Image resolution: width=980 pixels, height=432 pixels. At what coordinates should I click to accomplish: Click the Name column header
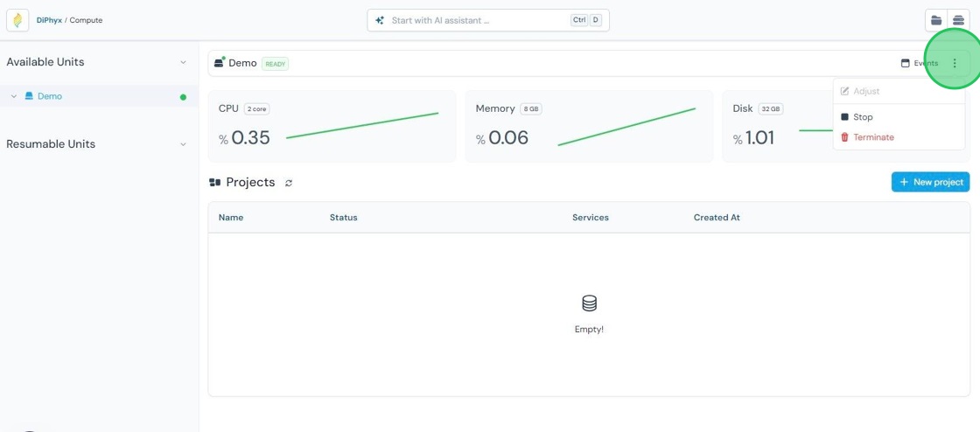point(231,217)
